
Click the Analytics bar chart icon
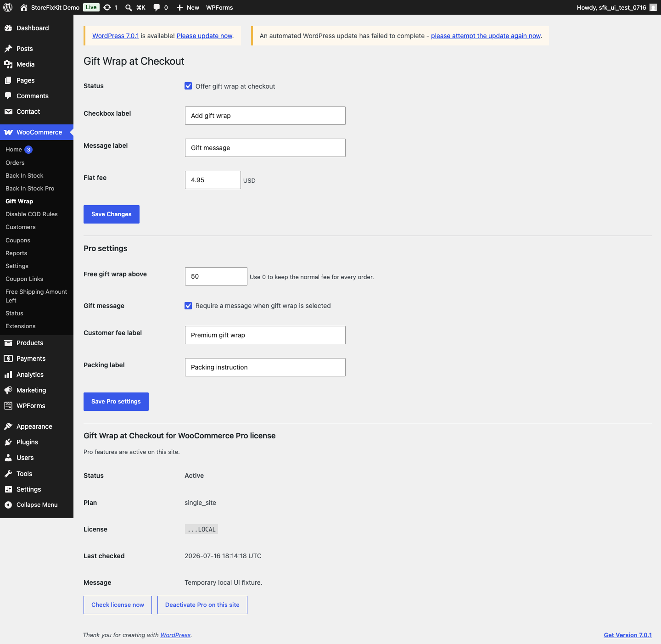(8, 375)
